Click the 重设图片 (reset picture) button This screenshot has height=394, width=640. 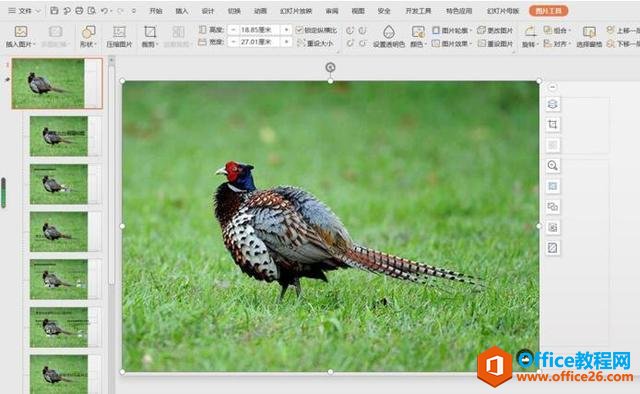click(x=495, y=43)
